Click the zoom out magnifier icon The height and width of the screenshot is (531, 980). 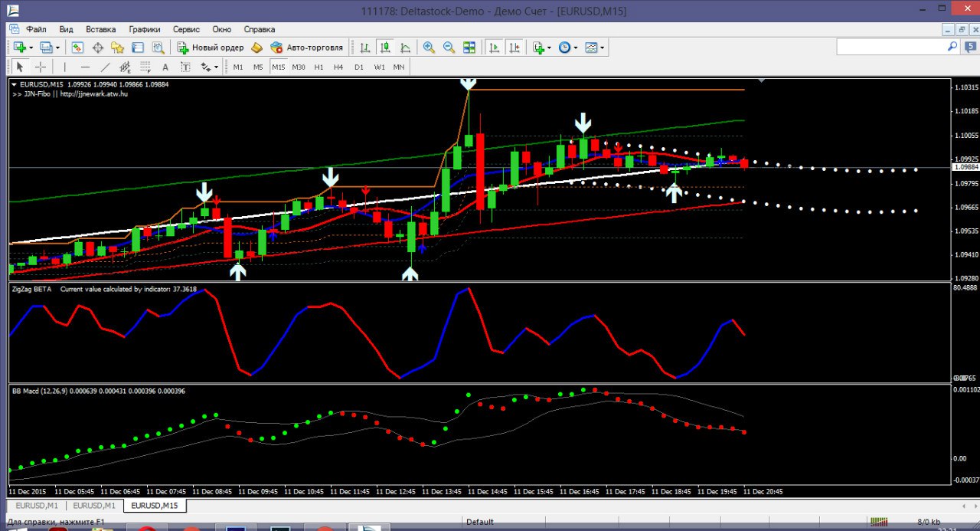[x=449, y=48]
